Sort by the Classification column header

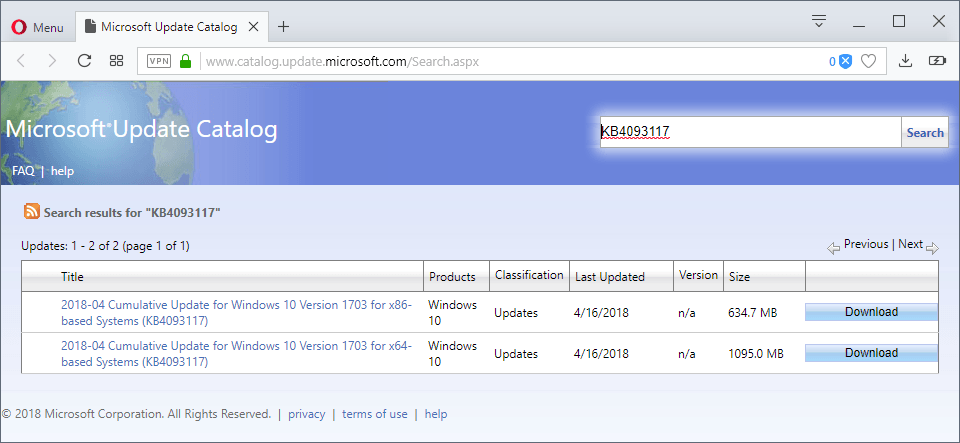point(529,275)
